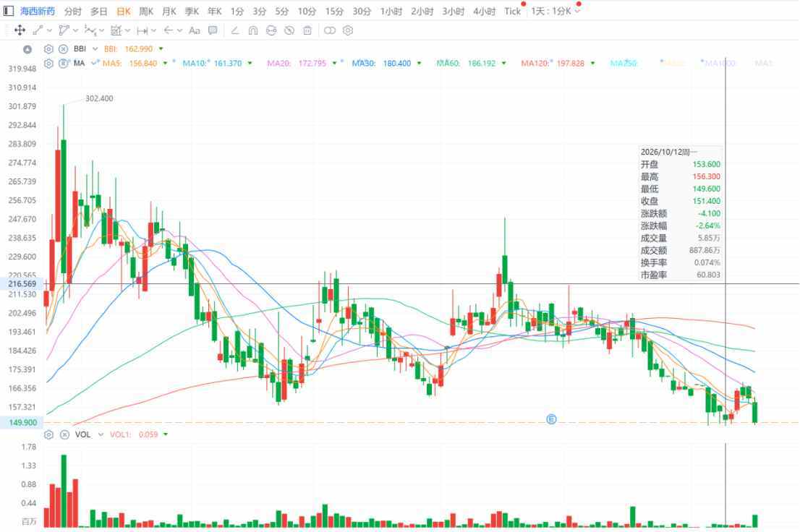Select the Aa text tool

(x=195, y=30)
